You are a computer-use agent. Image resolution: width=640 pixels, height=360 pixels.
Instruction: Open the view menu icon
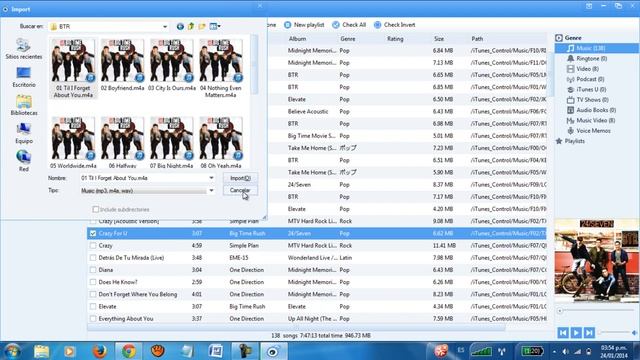coord(215,27)
